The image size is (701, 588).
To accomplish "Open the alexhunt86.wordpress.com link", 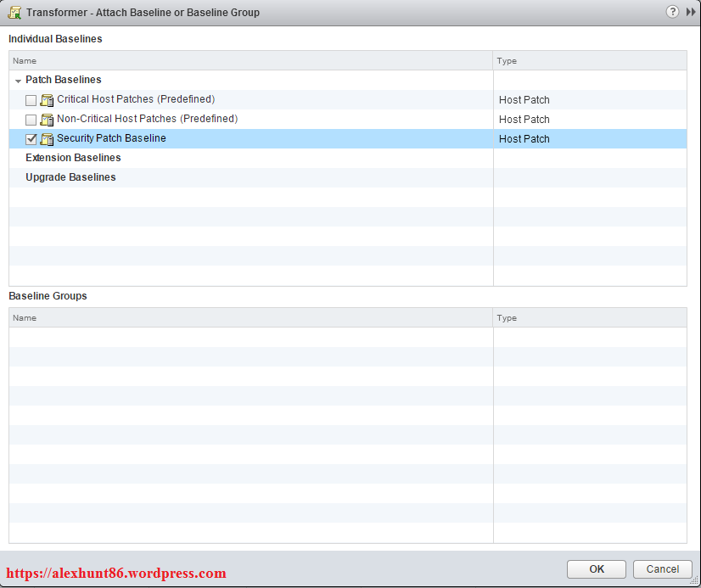I will click(x=116, y=574).
